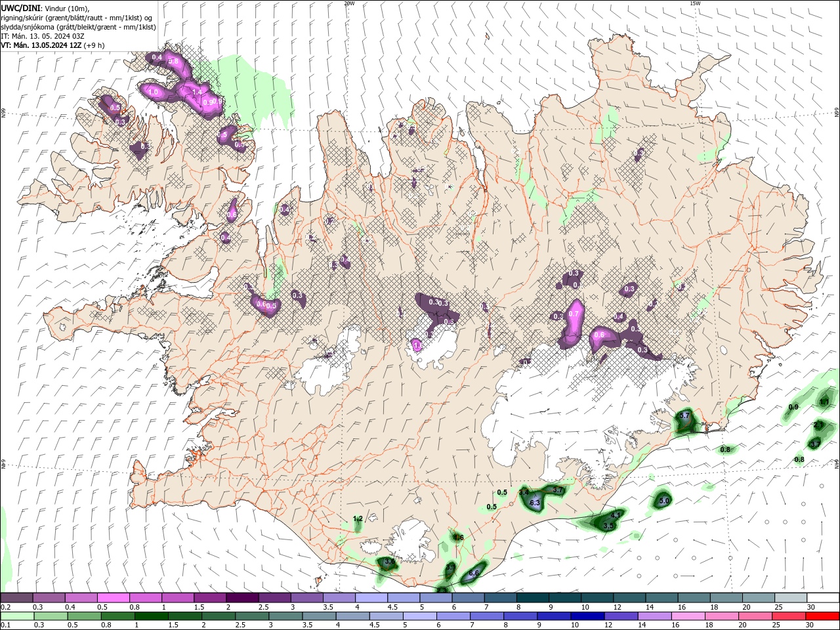
Task: Click the 'UWC/DINI' title text
Action: [20, 8]
